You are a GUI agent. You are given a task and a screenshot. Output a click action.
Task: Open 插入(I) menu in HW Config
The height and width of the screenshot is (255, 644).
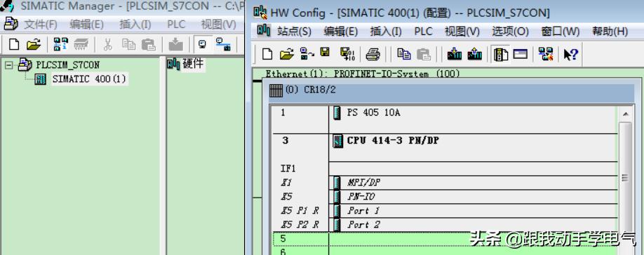[x=386, y=31]
